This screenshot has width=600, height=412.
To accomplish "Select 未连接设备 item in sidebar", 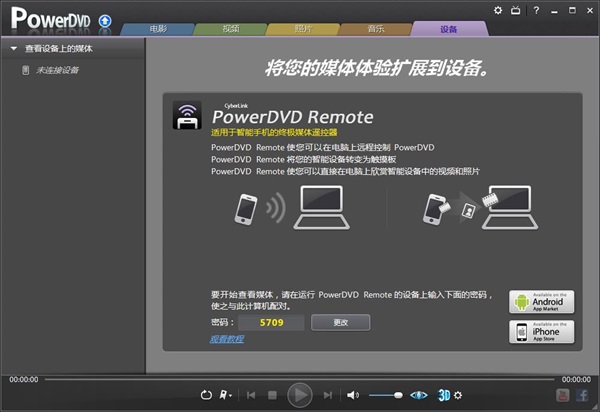I will pos(57,70).
